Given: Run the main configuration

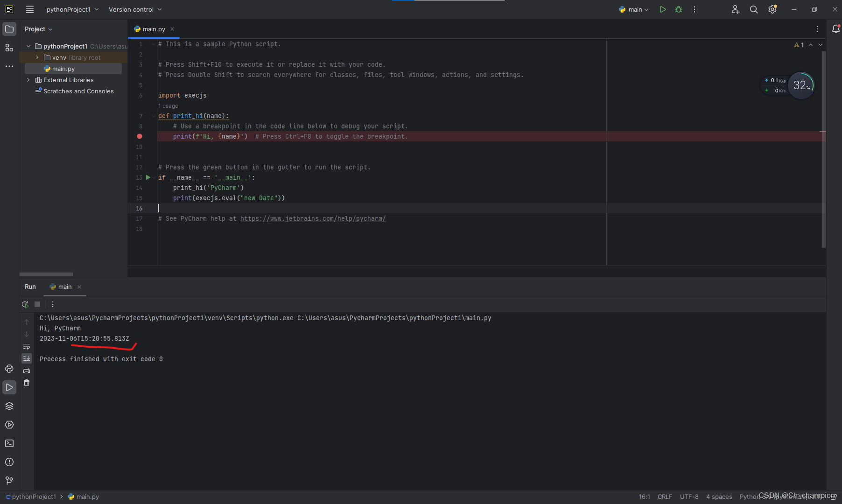Looking at the screenshot, I should [x=663, y=9].
